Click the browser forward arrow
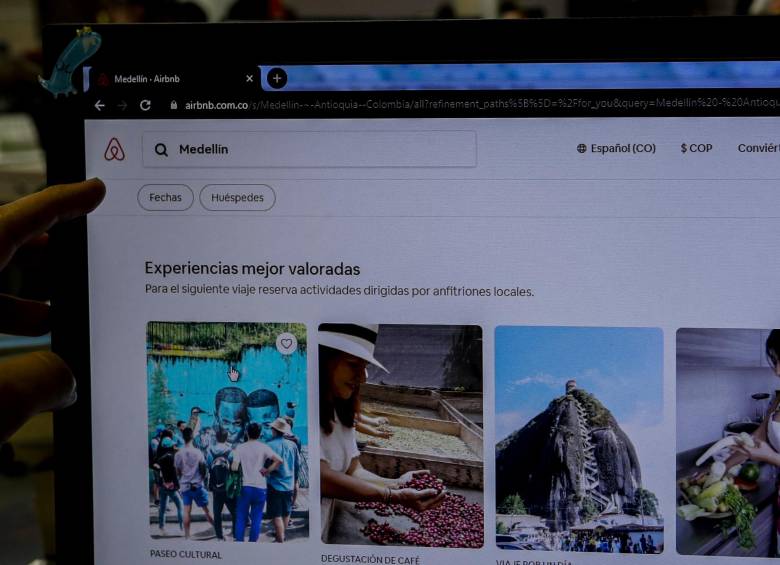Image resolution: width=780 pixels, height=565 pixels. pos(122,105)
